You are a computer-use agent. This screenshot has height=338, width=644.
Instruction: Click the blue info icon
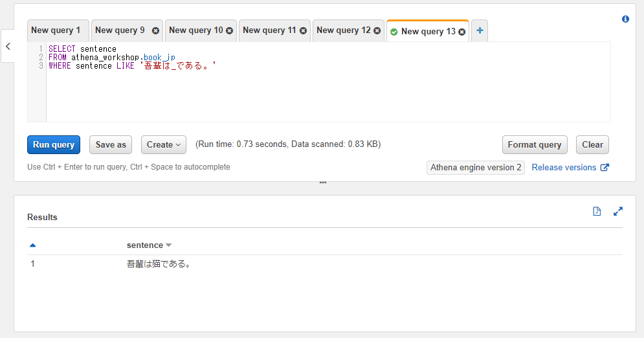tap(625, 19)
